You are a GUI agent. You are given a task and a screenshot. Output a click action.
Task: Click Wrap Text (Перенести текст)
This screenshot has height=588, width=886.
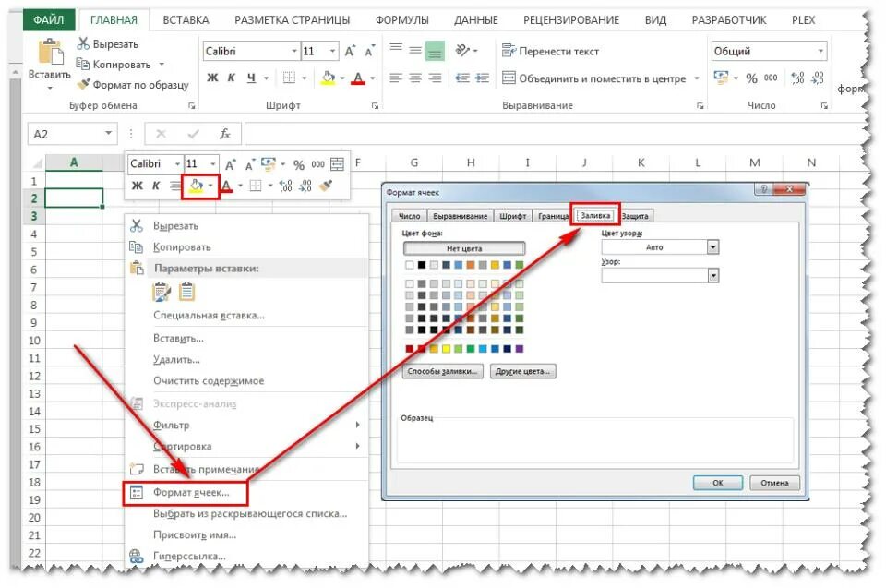tap(550, 51)
